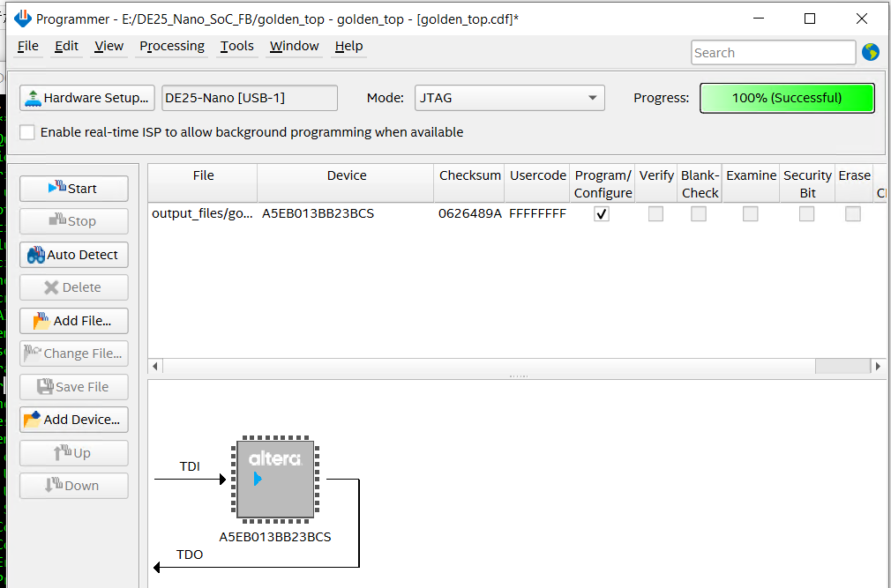Open Add File dialog
The height and width of the screenshot is (588, 891).
click(x=74, y=321)
